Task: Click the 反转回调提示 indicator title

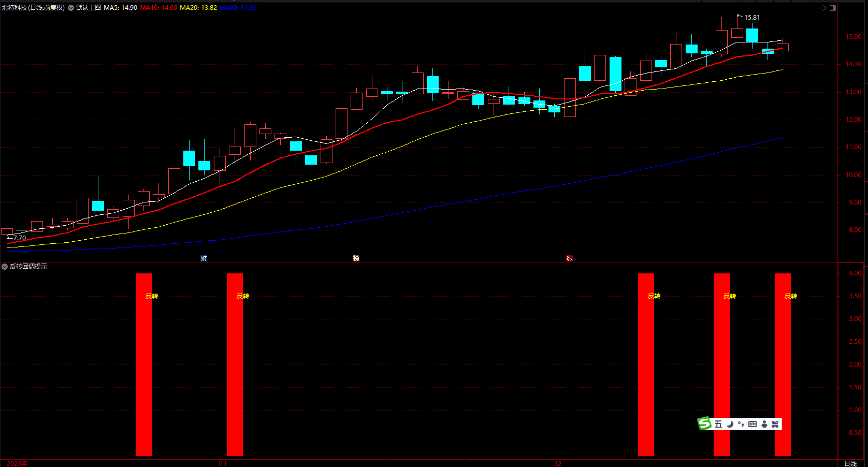Action: (28, 267)
